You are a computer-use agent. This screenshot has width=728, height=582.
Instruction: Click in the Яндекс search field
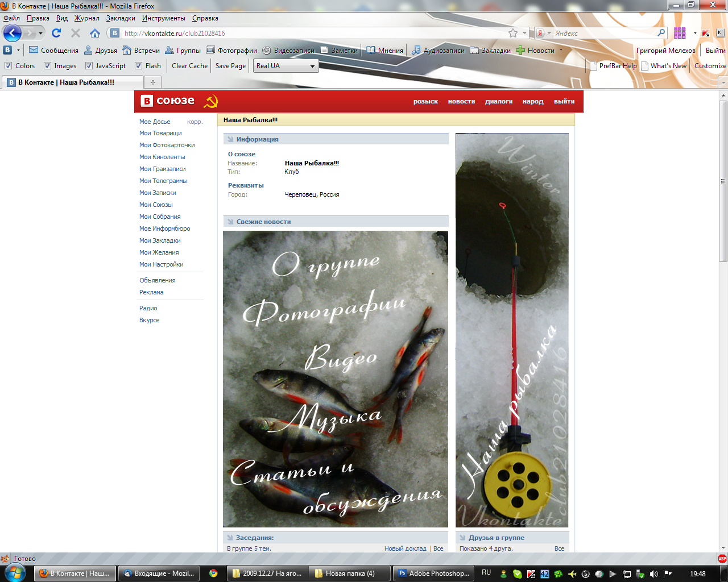coord(604,33)
